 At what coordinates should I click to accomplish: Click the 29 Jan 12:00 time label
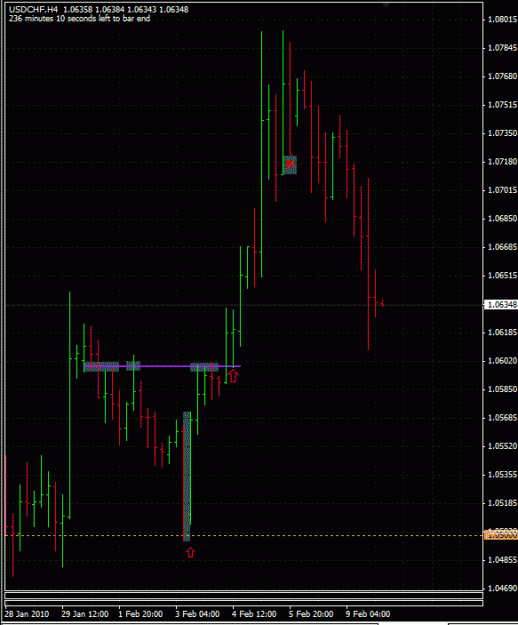coord(85,614)
